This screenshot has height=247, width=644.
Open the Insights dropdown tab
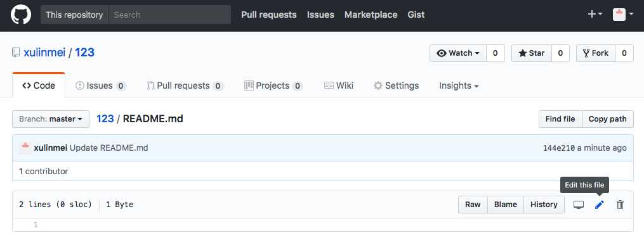[459, 85]
